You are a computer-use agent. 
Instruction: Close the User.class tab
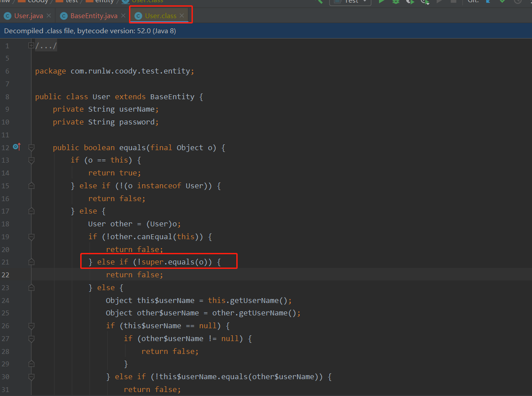click(182, 15)
